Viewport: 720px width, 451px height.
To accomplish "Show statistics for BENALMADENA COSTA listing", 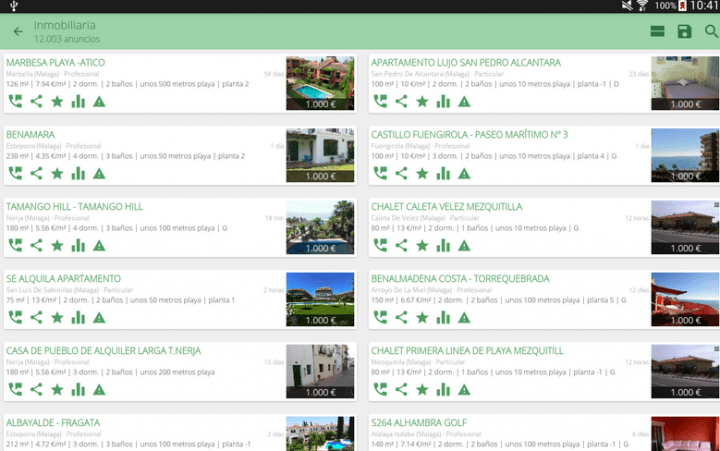I will (x=443, y=317).
